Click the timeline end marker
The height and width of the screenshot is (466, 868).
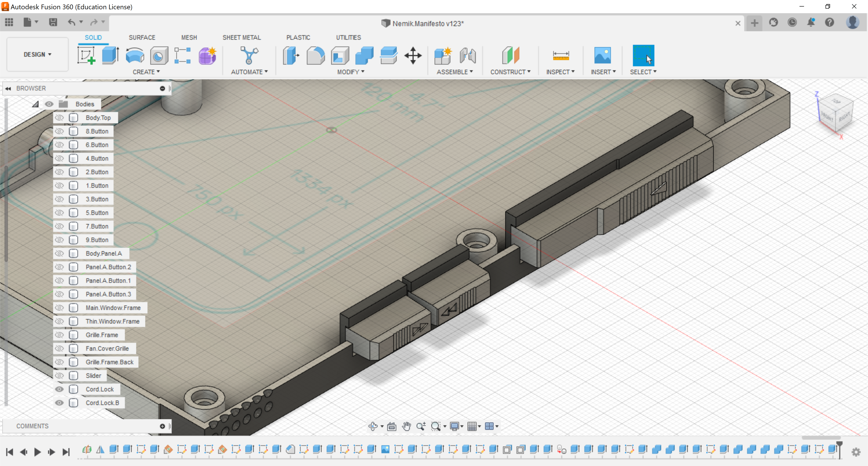tap(839, 450)
